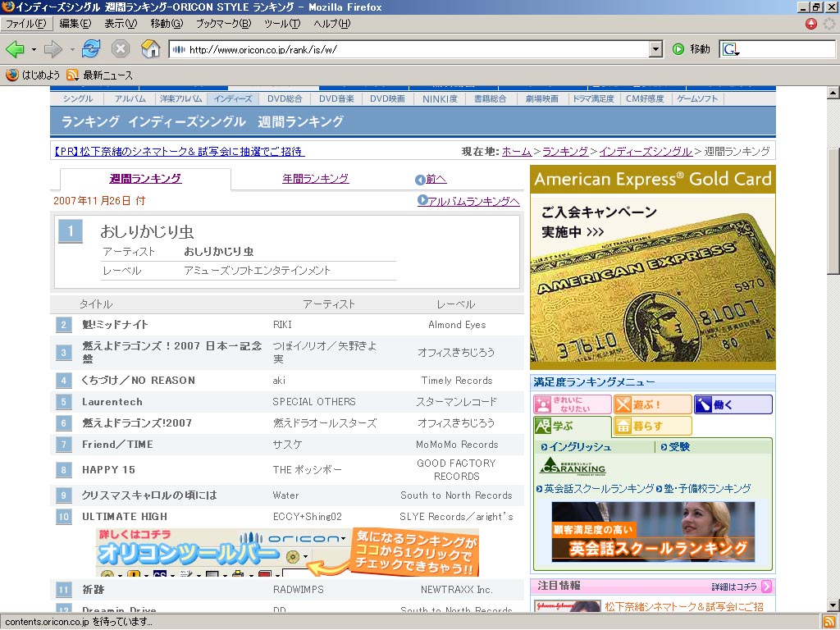Screen dimensions: 840x630
Task: Select the DVD音楽 ranking tab
Action: coord(336,98)
